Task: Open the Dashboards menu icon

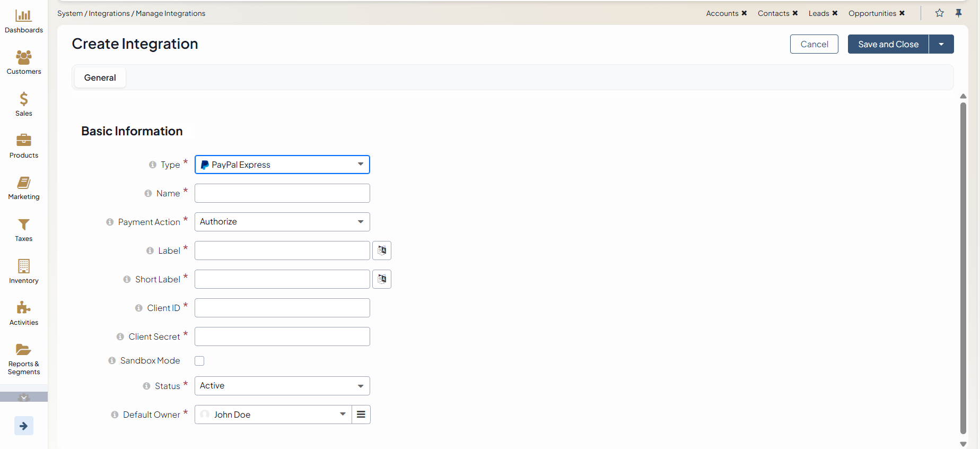Action: pyautogui.click(x=23, y=16)
